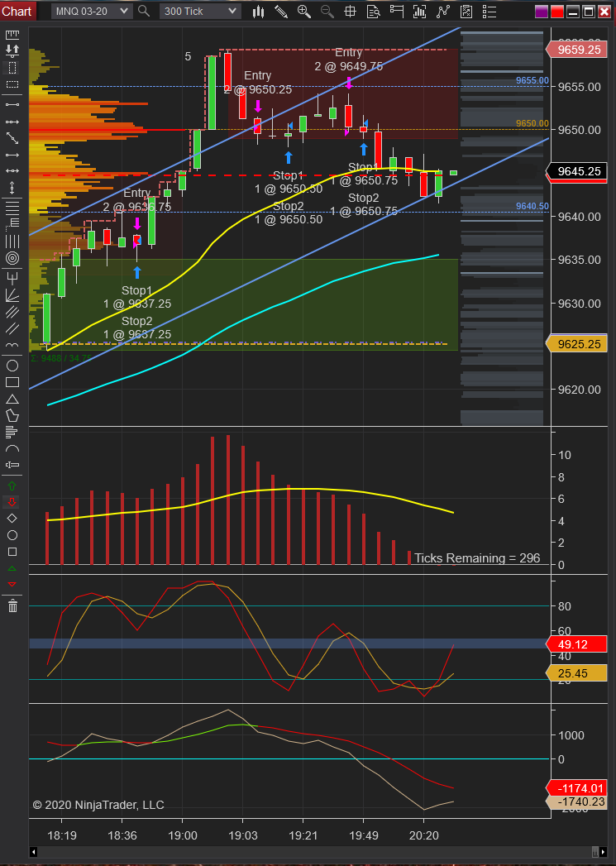Click the Chart tab label
Screen dimensions: 616x866
pyautogui.click(x=17, y=11)
